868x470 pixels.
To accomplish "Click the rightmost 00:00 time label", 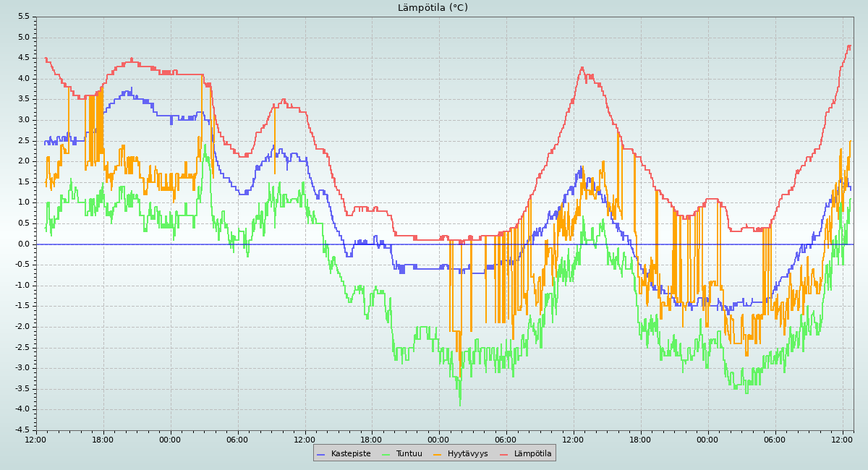I will [x=707, y=439].
